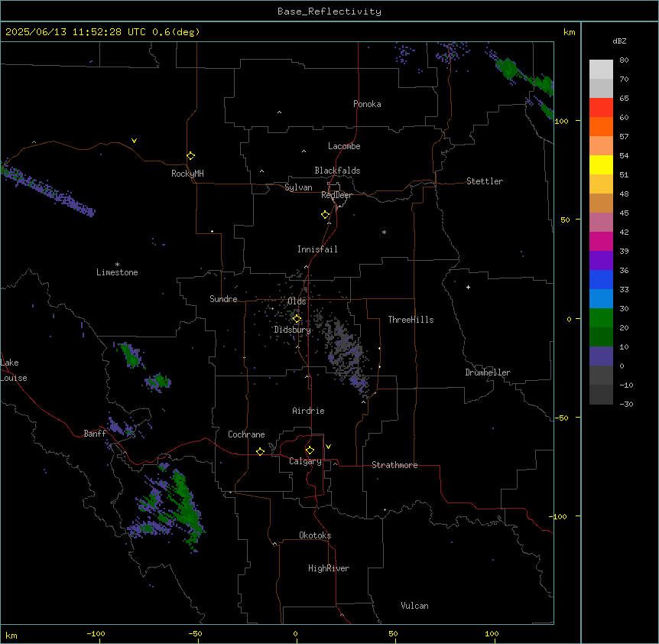Viewport: 659px width, 644px height.
Task: Click the Strathmore label
Action: coord(394,465)
